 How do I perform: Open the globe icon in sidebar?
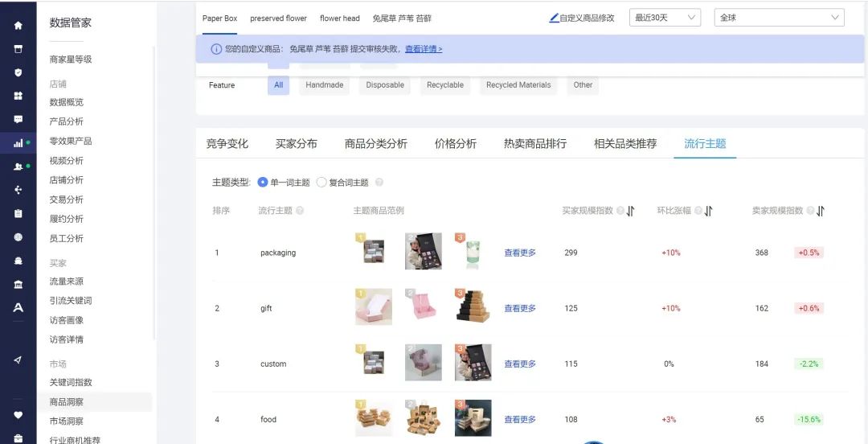(x=18, y=236)
